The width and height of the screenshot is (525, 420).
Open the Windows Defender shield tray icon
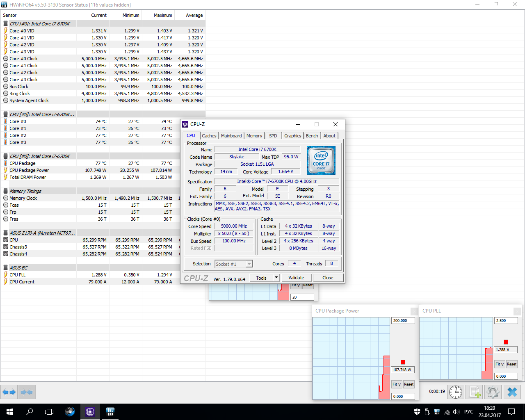pyautogui.click(x=417, y=412)
